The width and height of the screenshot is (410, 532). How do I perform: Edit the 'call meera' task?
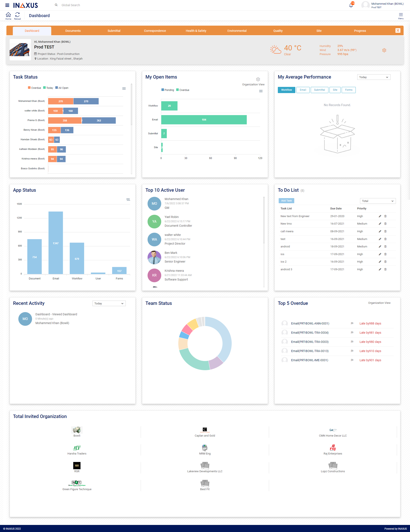point(380,231)
